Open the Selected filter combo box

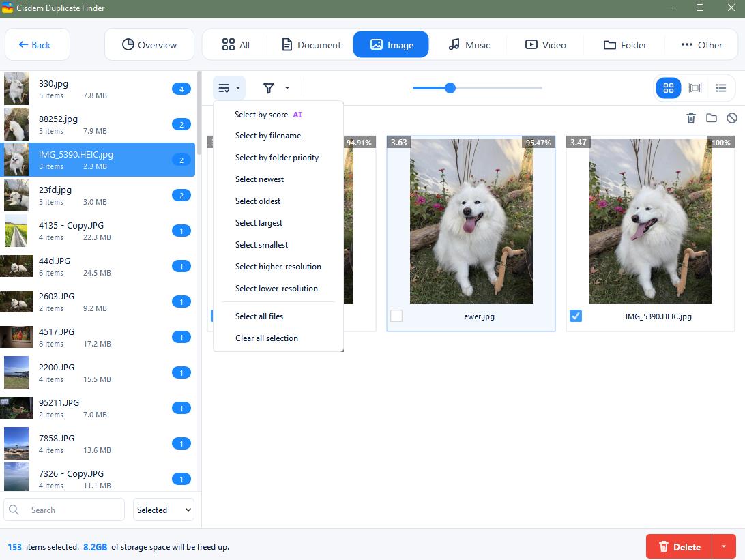pos(164,510)
